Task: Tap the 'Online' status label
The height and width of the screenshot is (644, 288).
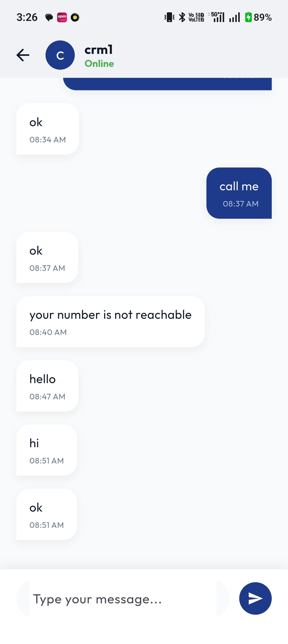Action: click(x=99, y=64)
